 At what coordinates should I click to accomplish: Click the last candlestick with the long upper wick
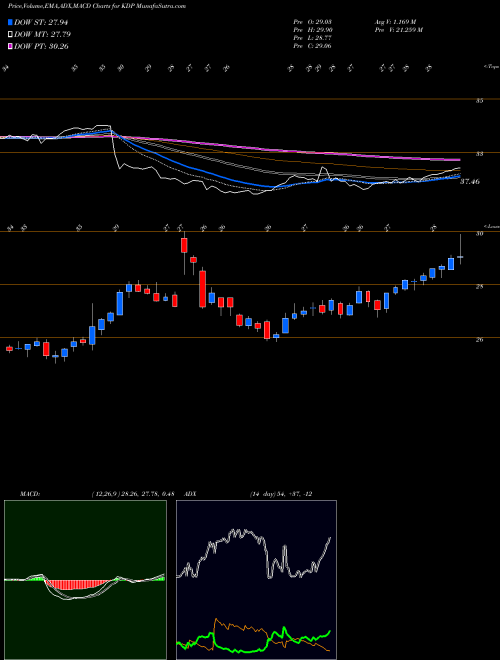tap(460, 250)
